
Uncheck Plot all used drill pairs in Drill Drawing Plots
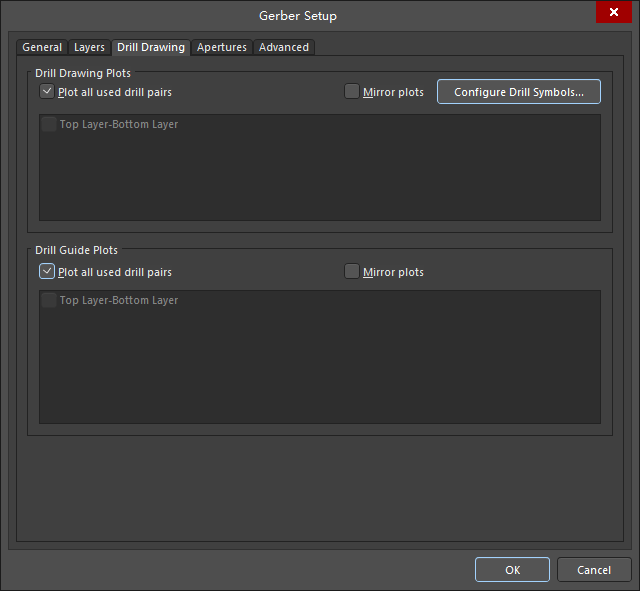(47, 91)
